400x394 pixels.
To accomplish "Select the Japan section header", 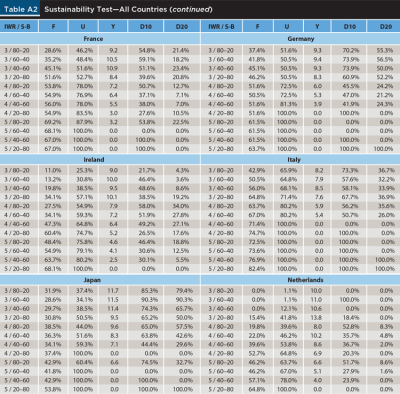I will point(92,280).
